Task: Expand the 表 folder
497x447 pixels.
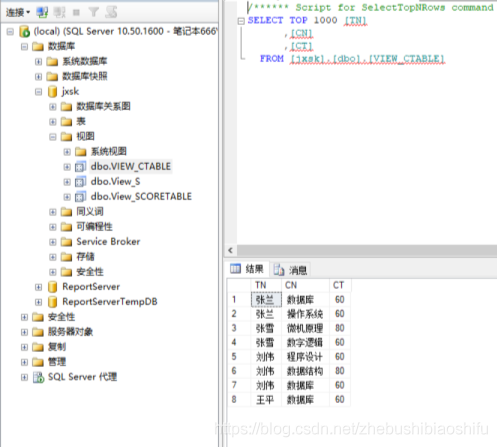Action: (53, 122)
